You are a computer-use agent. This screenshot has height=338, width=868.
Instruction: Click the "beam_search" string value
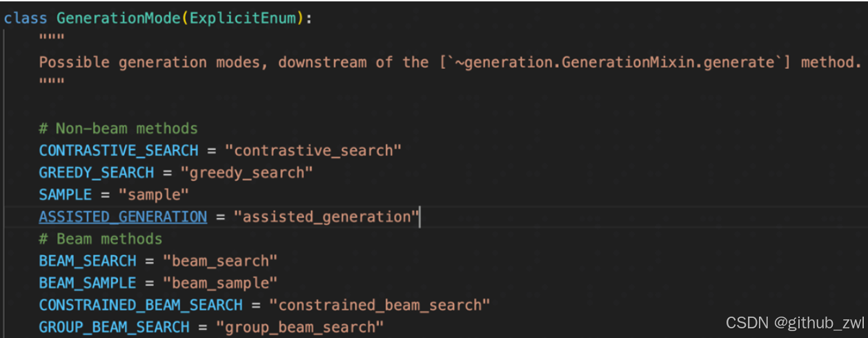coord(220,261)
